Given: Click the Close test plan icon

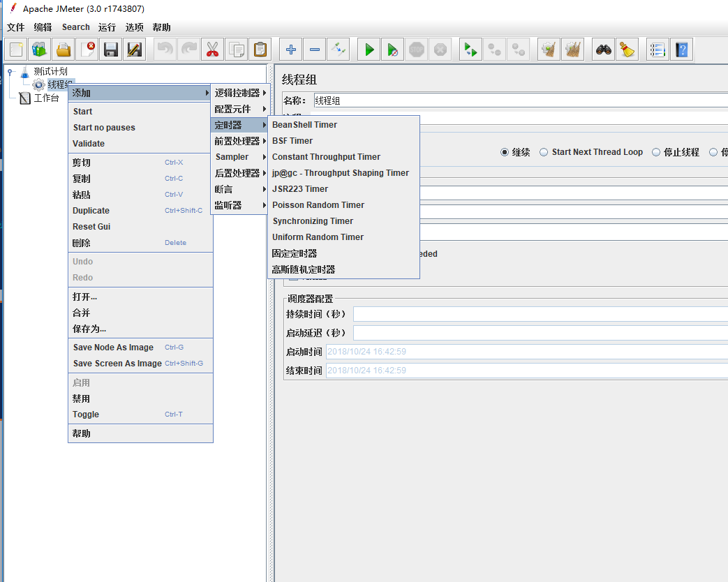Looking at the screenshot, I should tap(87, 49).
